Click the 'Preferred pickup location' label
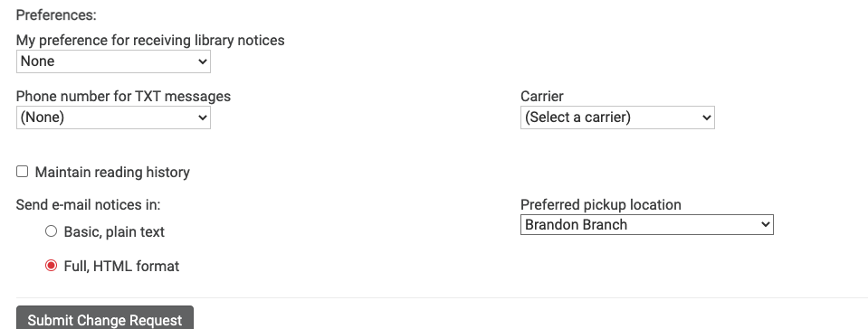868x329 pixels. [601, 204]
